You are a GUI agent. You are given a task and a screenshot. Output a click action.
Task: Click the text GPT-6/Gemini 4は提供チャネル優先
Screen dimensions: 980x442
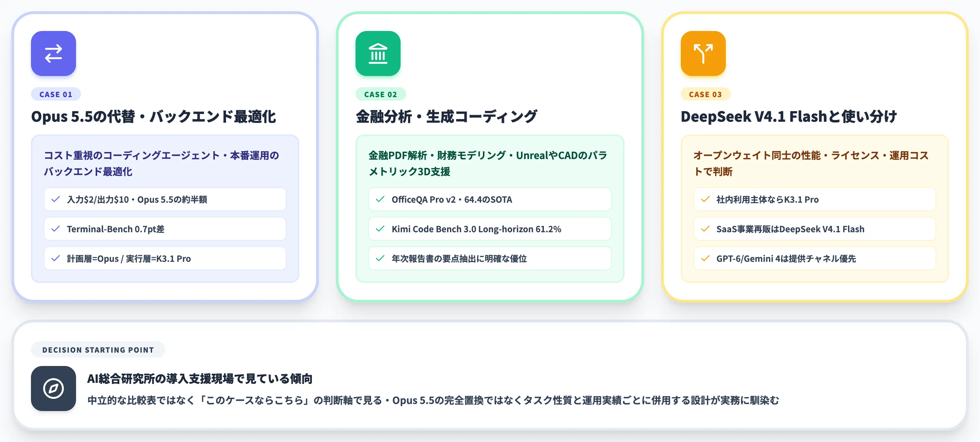pyautogui.click(x=786, y=259)
